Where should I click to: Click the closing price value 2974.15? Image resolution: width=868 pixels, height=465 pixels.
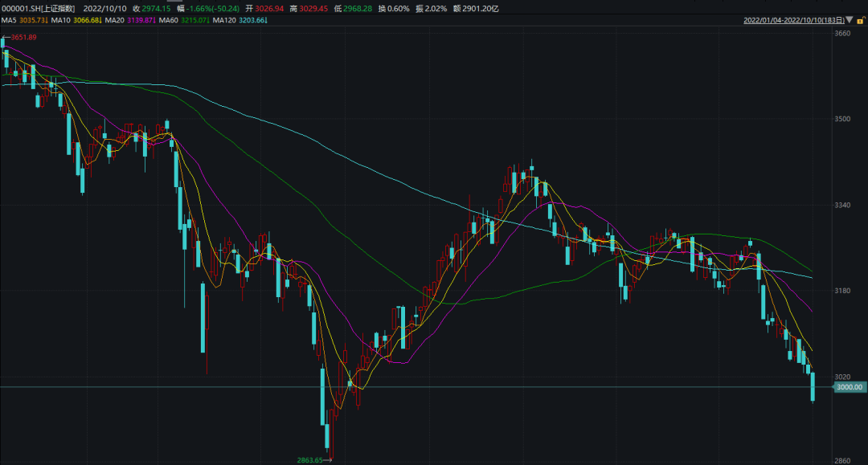tap(156, 8)
